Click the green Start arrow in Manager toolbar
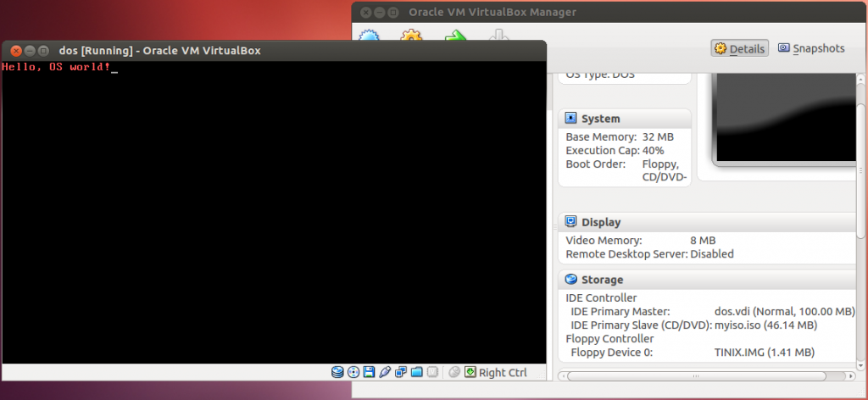 (455, 36)
